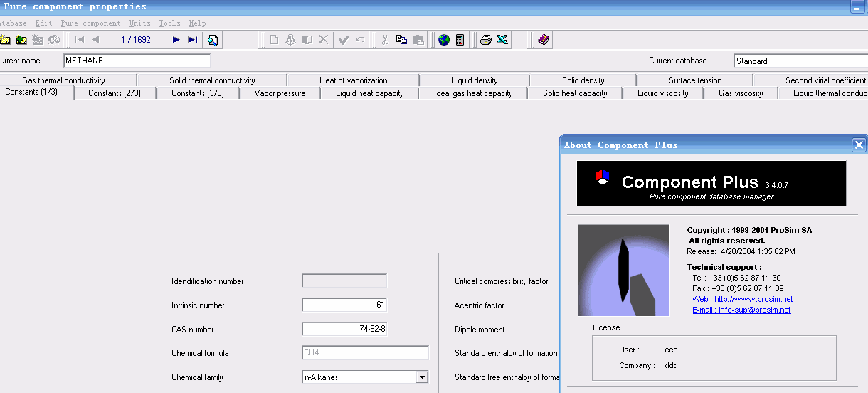Switch to the Constants (3/3) tab
The height and width of the screenshot is (393, 868).
coord(198,93)
